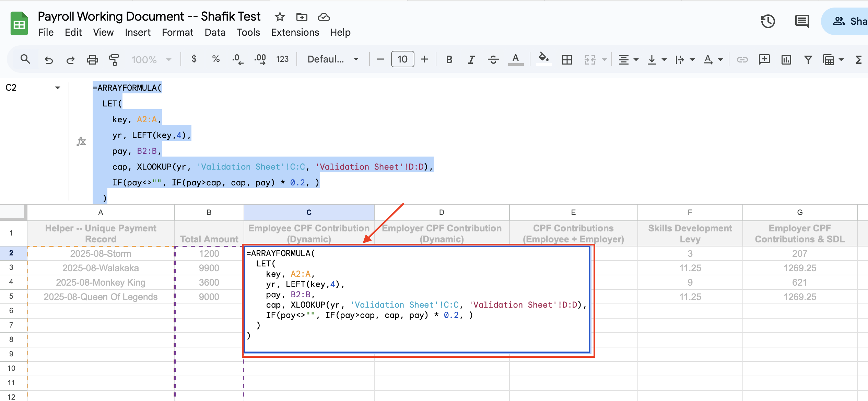This screenshot has height=401, width=868.
Task: Open text rotation dropdown
Action: tap(713, 60)
